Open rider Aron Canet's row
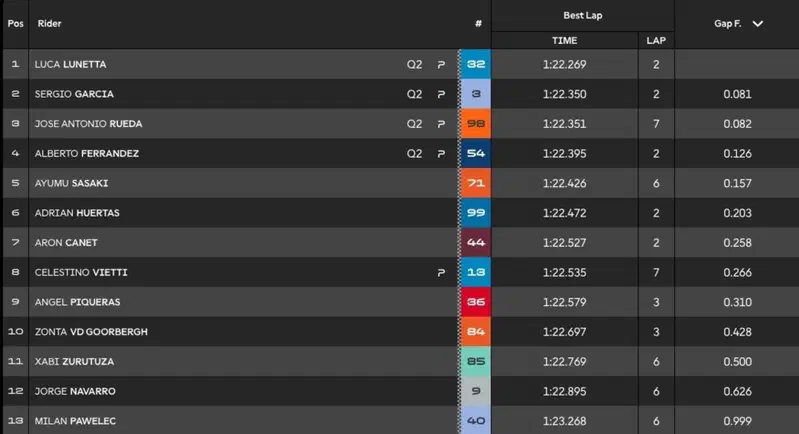Viewport: 799px width, 434px height. tap(401, 242)
